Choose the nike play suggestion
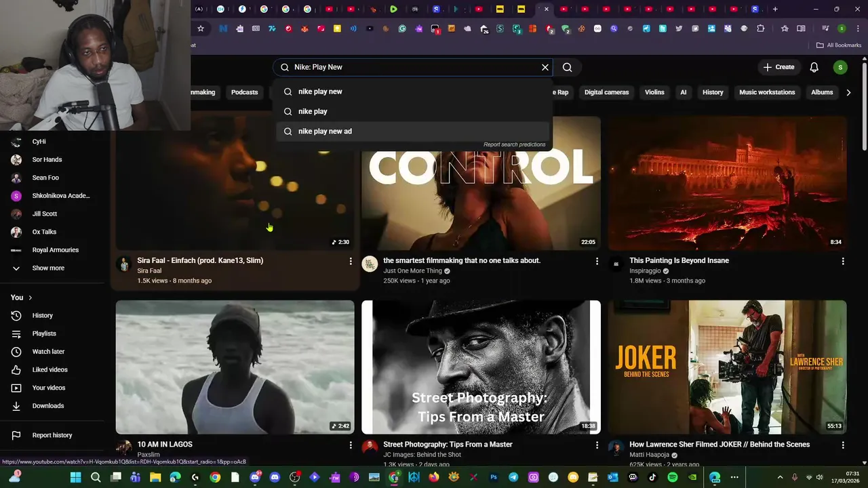Image resolution: width=868 pixels, height=488 pixels. point(414,111)
